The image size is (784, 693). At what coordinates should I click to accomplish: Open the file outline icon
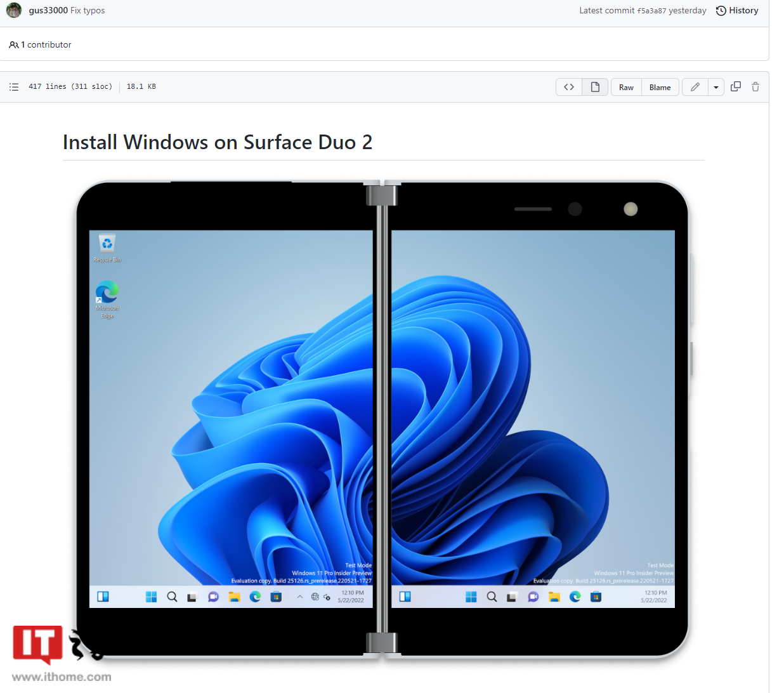14,87
